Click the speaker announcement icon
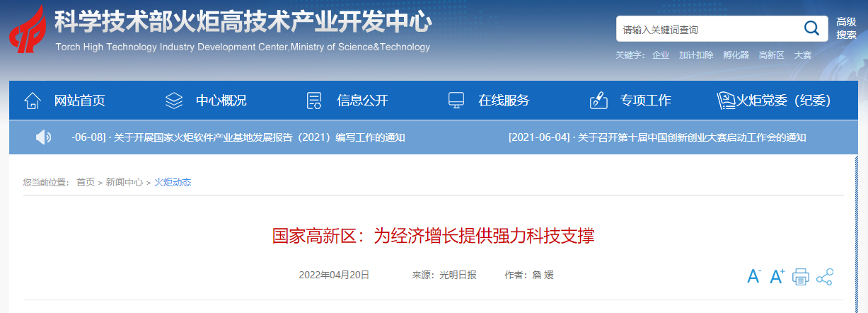Viewport: 868px width, 313px height. [x=43, y=137]
